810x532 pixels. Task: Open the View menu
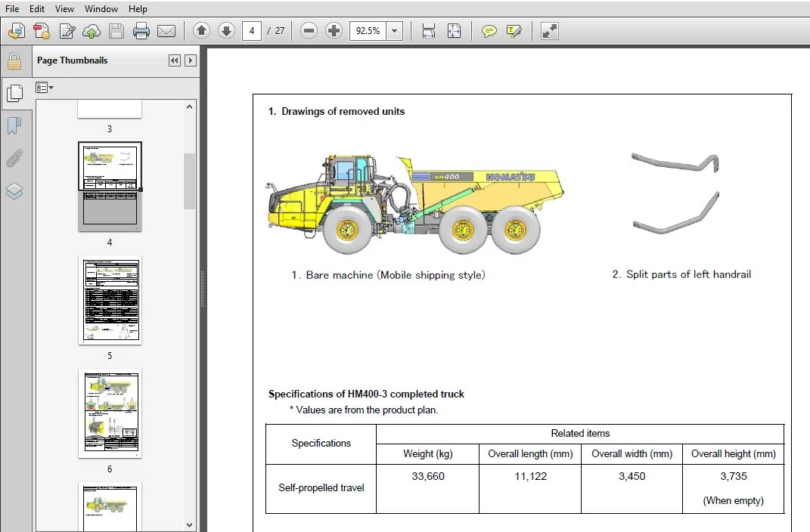[x=64, y=9]
